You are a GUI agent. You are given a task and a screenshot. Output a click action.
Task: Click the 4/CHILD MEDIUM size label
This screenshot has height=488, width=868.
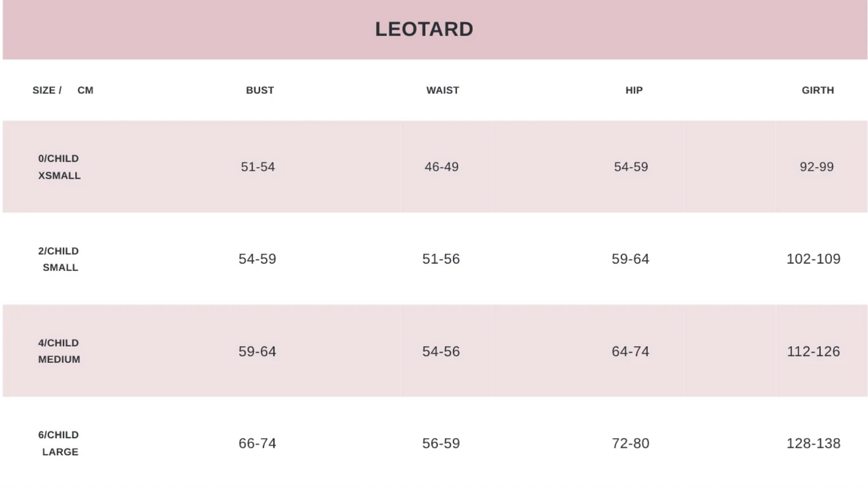click(59, 351)
